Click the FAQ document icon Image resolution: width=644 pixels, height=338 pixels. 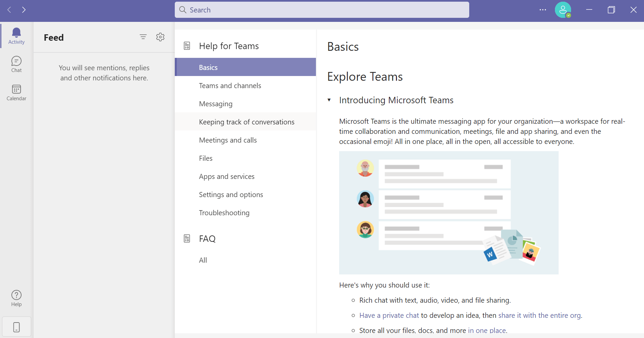(x=187, y=238)
